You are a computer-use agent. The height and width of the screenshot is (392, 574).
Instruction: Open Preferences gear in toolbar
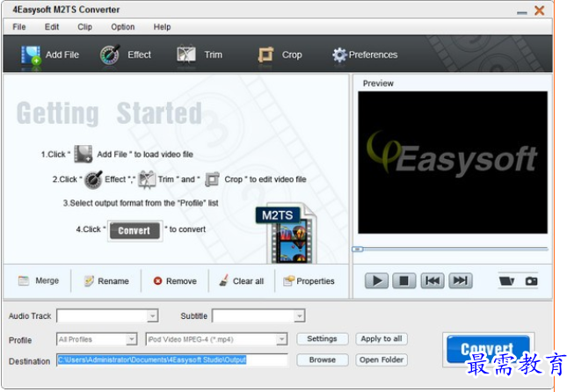pos(339,54)
